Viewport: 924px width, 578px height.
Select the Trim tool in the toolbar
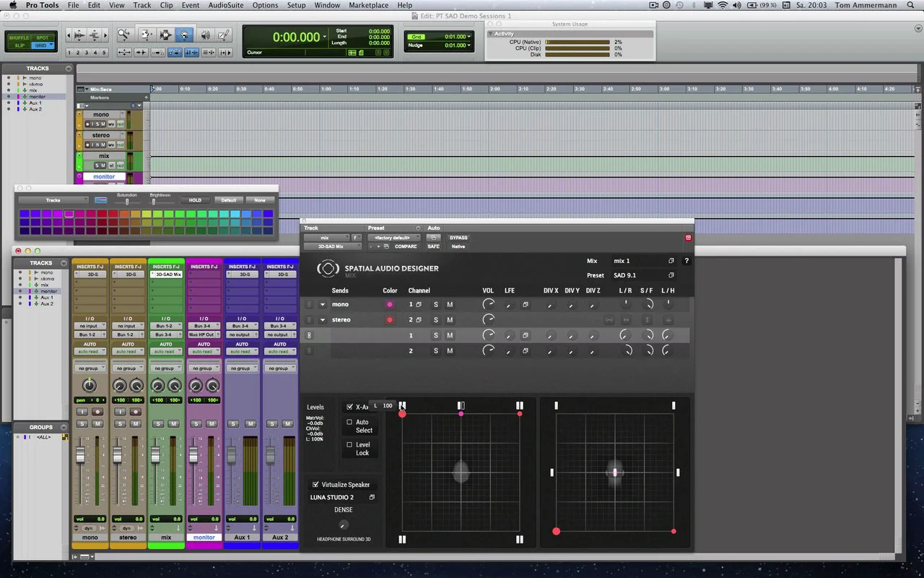pyautogui.click(x=147, y=35)
